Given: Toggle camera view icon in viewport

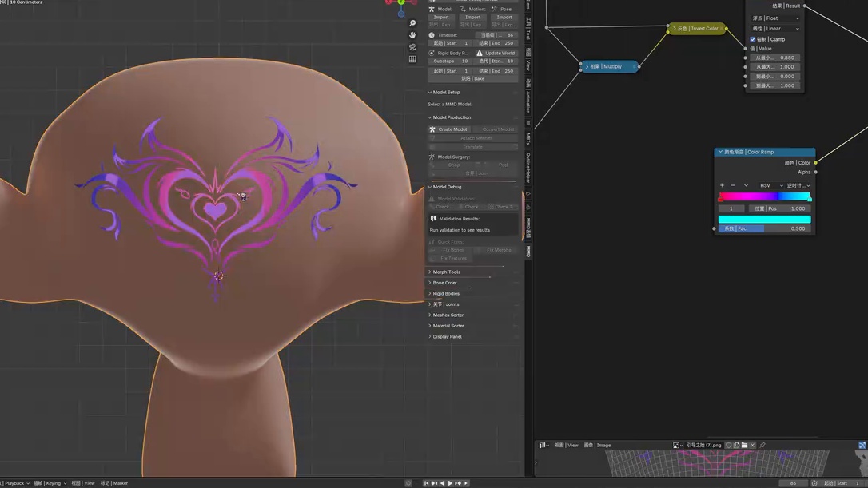Looking at the screenshot, I should tap(412, 47).
